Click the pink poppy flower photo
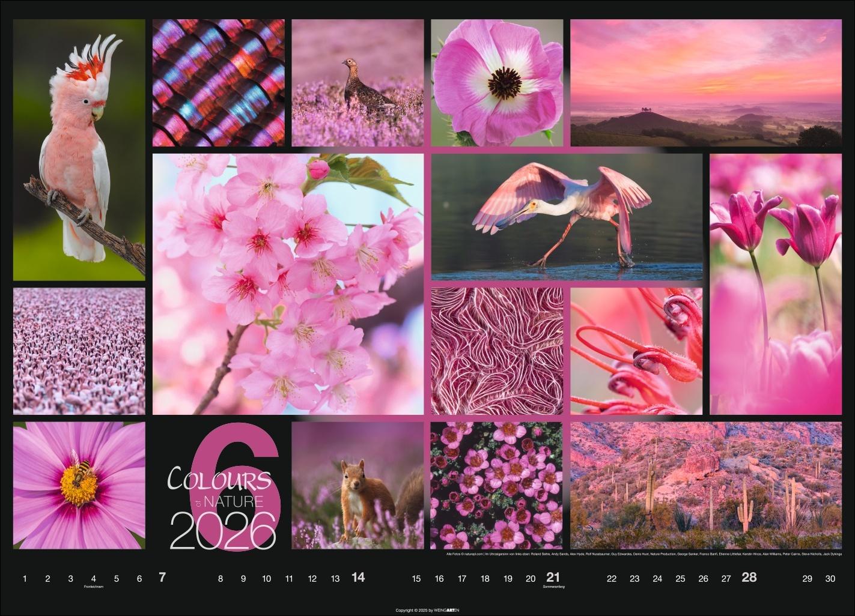The image size is (855, 616). pos(496,82)
